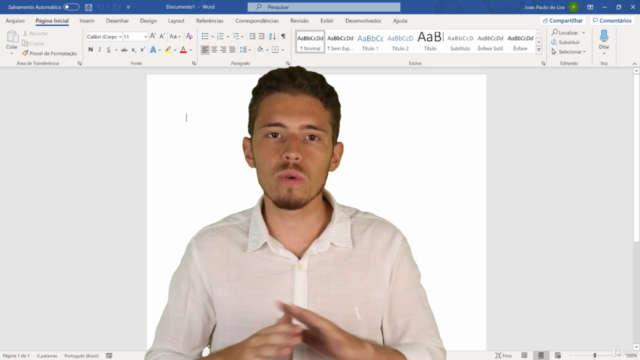Apply Sem Espaçamento style
640x360 pixels.
pyautogui.click(x=340, y=42)
